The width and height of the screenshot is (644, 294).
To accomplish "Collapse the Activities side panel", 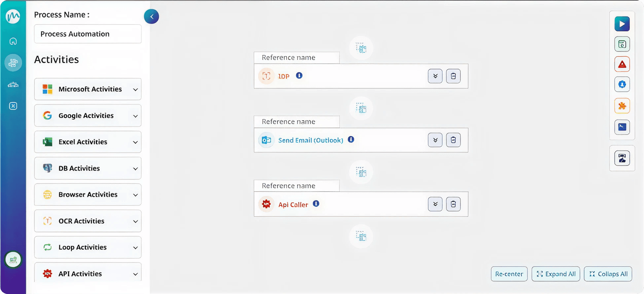I will coord(152,16).
